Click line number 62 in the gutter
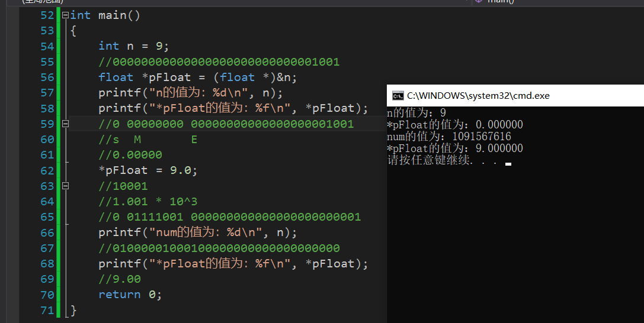Viewport: 644px width, 323px height. coord(47,170)
